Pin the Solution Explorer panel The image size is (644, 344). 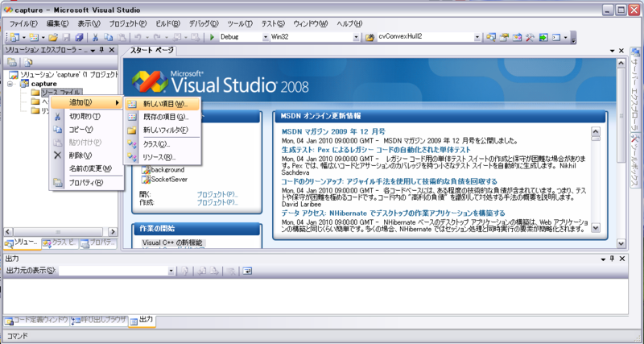[x=102, y=50]
